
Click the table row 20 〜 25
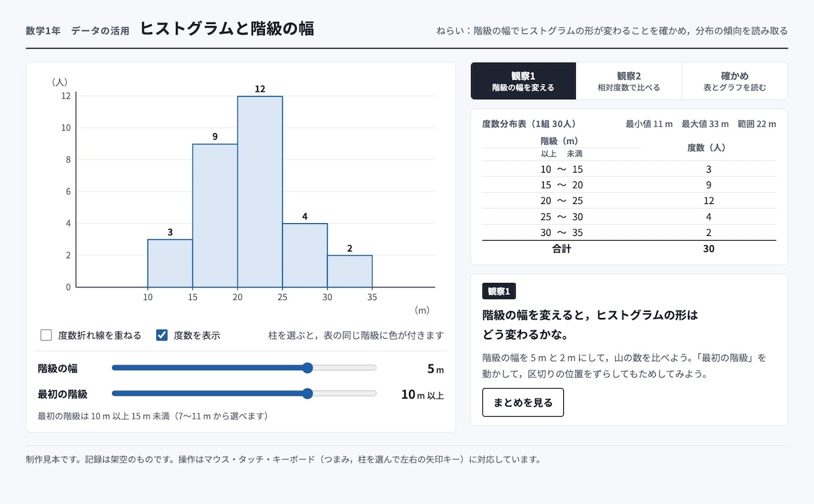click(629, 201)
